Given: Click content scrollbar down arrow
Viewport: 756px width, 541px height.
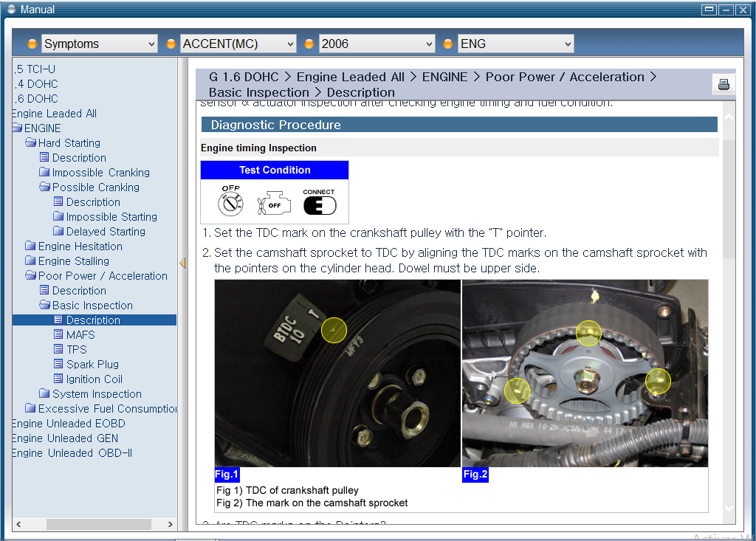Looking at the screenshot, I should pos(729,508).
